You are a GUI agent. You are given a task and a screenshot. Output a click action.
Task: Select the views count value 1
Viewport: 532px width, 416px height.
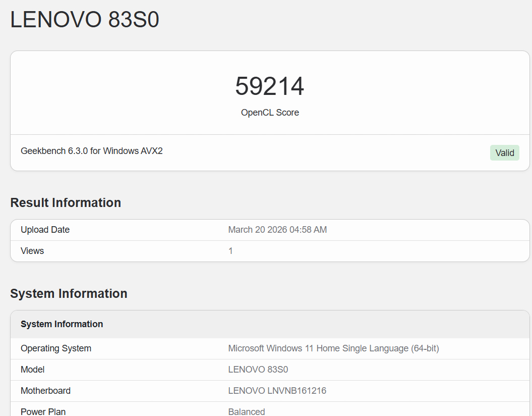tap(230, 250)
